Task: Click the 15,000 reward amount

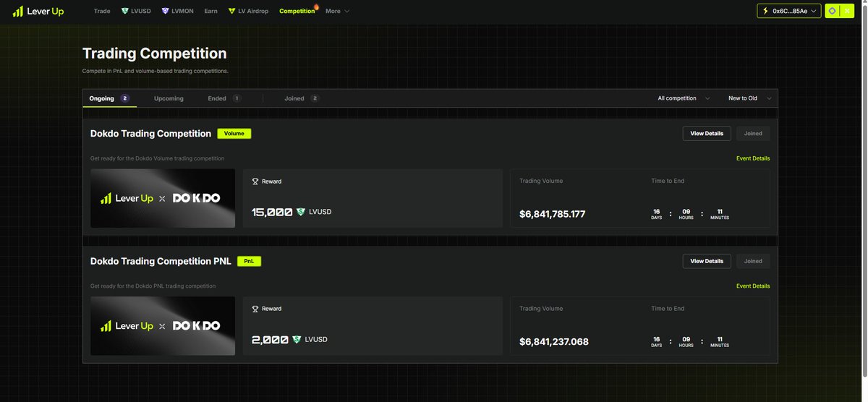Action: coord(272,213)
